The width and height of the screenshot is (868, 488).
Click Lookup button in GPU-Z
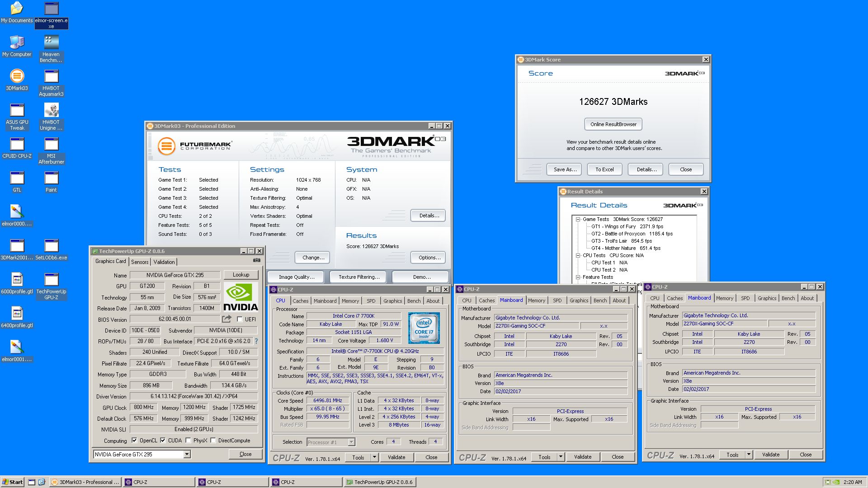click(x=241, y=275)
